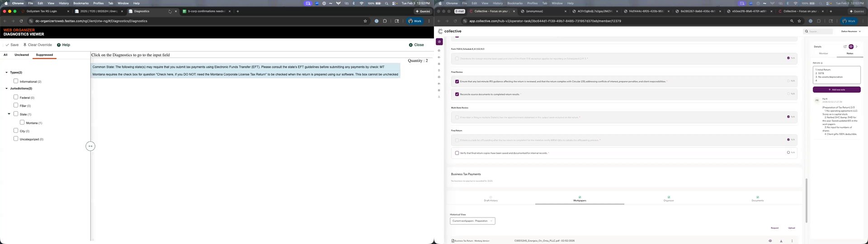This screenshot has width=868, height=244.
Task: Check the FBar (0) checkbox
Action: click(x=16, y=105)
